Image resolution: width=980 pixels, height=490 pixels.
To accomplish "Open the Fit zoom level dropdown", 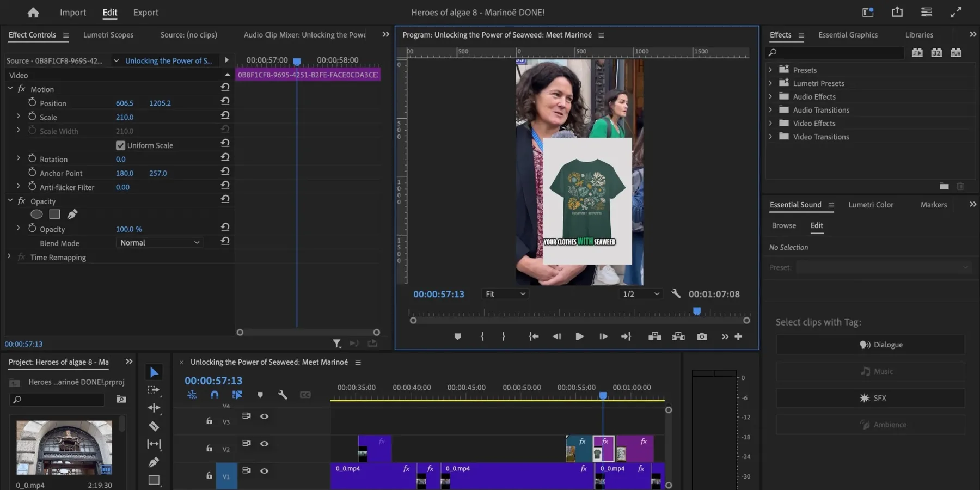I will pos(505,294).
